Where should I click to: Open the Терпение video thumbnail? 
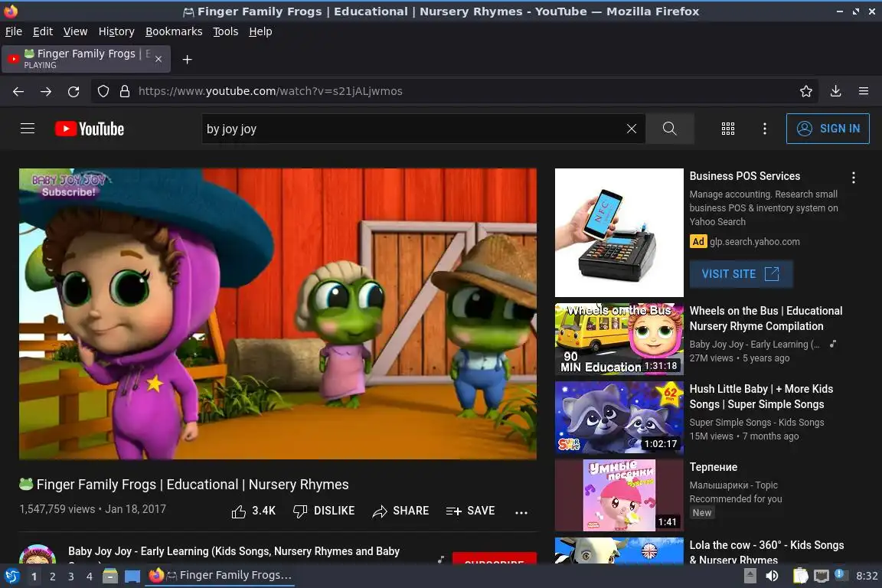619,495
